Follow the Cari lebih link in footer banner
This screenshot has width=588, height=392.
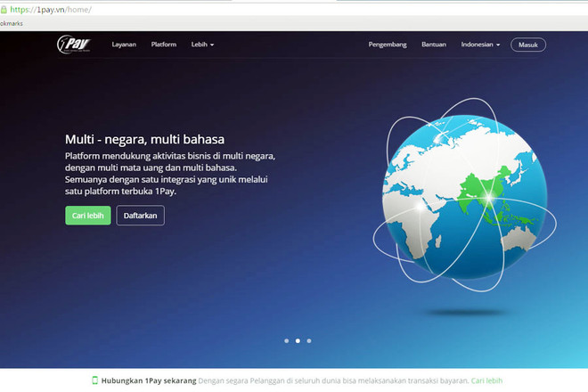point(486,380)
